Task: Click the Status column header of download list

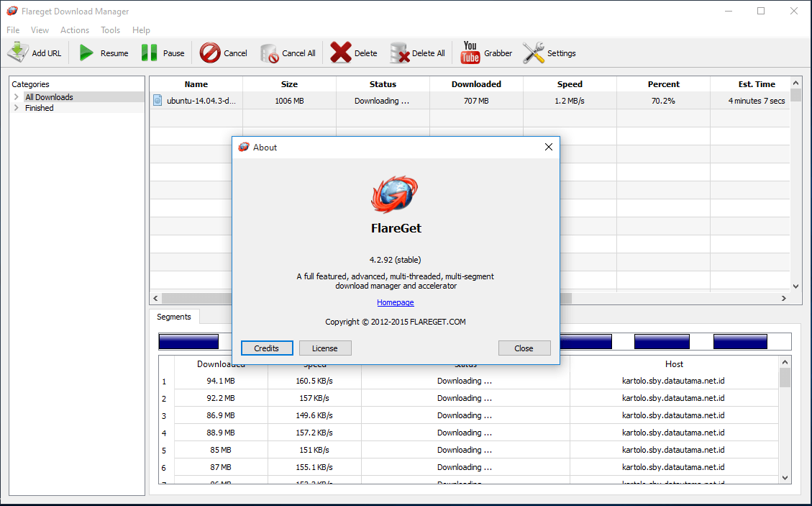Action: [383, 84]
